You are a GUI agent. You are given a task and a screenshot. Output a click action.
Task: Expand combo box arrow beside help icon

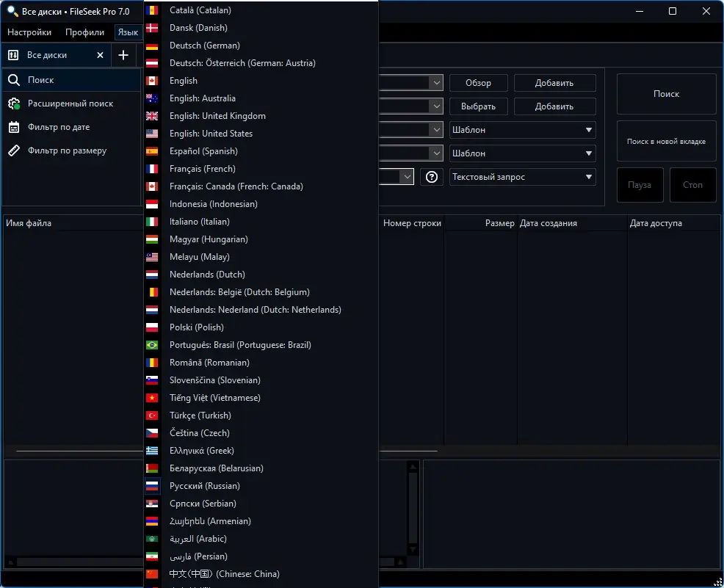pos(407,177)
